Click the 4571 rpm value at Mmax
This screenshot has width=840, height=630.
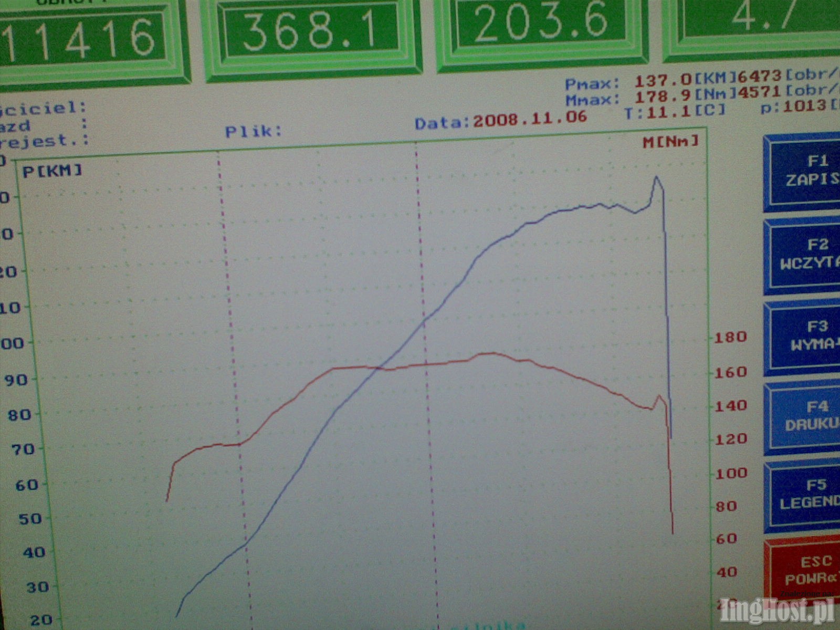pos(760,92)
